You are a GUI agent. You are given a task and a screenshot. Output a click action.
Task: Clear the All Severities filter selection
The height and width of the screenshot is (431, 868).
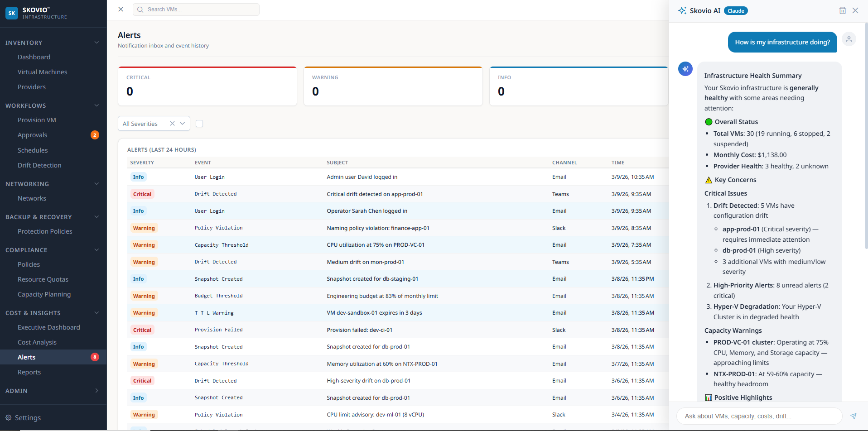[172, 124]
